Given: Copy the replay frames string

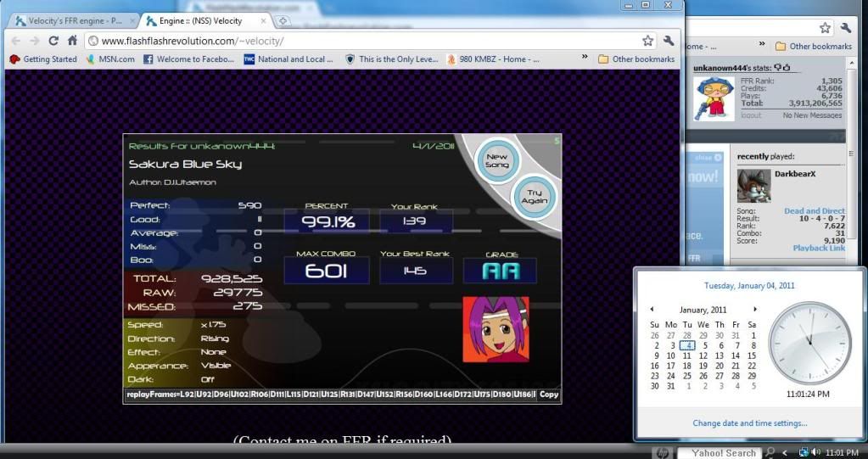Looking at the screenshot, I should tap(548, 395).
